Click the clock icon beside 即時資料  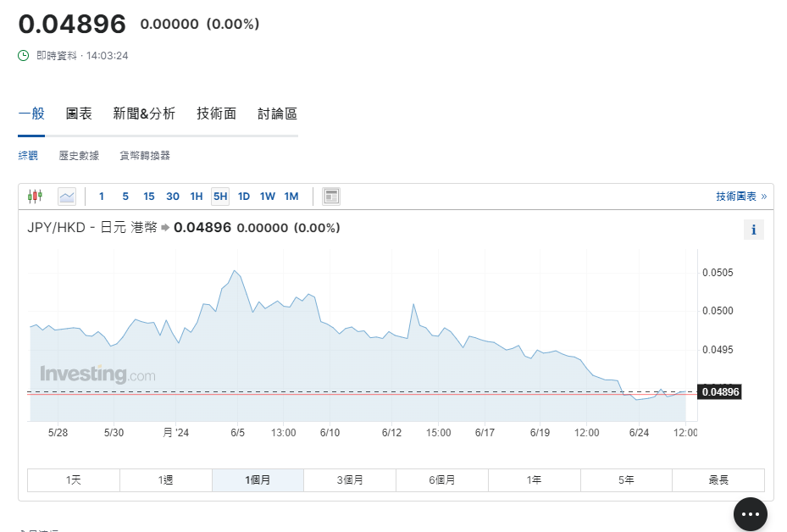coord(24,56)
